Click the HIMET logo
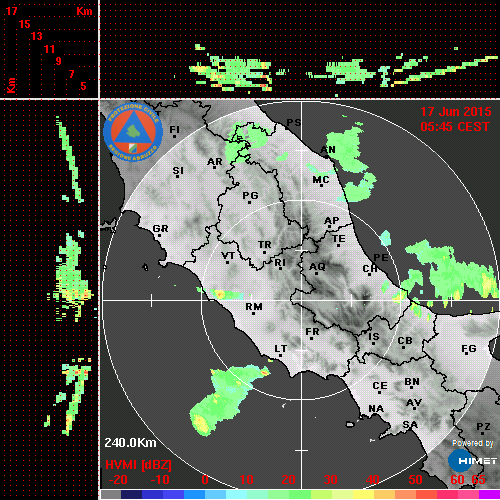Image resolution: width=500 pixels, height=500 pixels. 473,461
